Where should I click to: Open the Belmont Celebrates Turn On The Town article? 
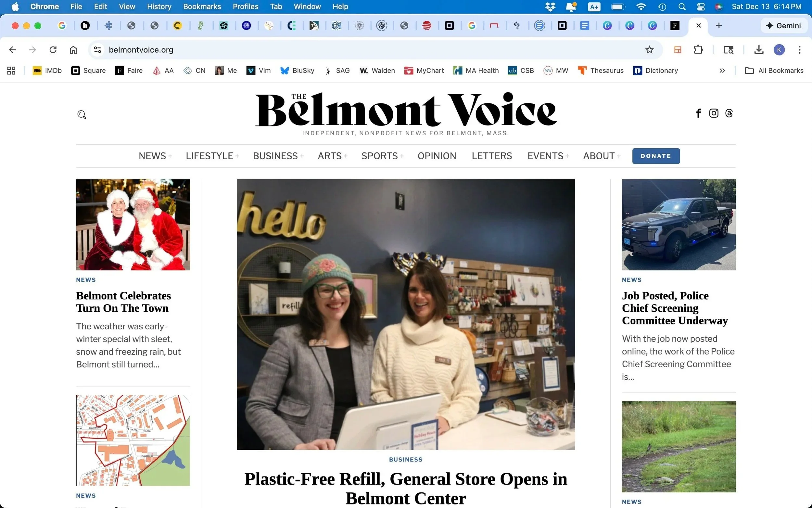click(x=123, y=302)
